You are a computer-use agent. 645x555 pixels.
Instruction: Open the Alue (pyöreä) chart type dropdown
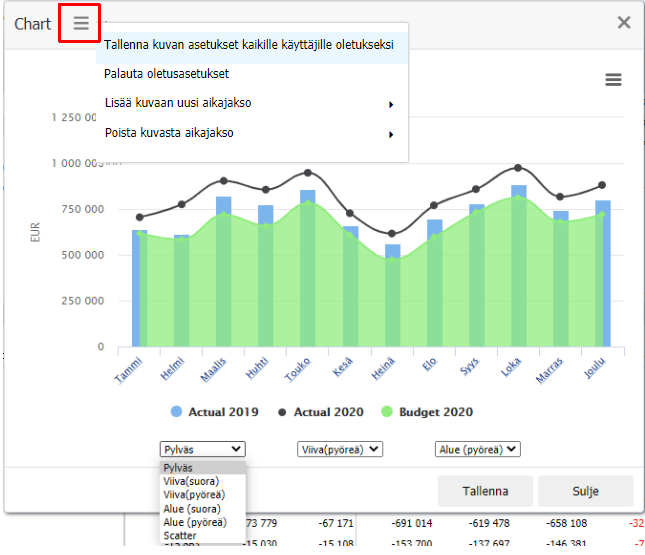coord(478,449)
